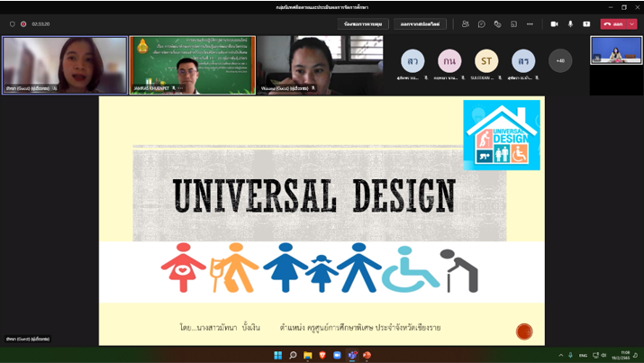
Task: Select the ST participant avatar
Action: point(486,61)
